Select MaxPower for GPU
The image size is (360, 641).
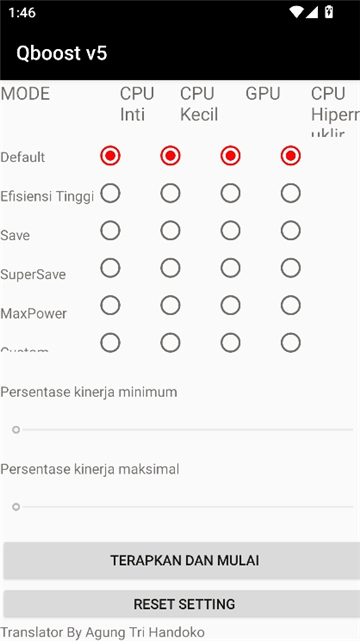[230, 305]
